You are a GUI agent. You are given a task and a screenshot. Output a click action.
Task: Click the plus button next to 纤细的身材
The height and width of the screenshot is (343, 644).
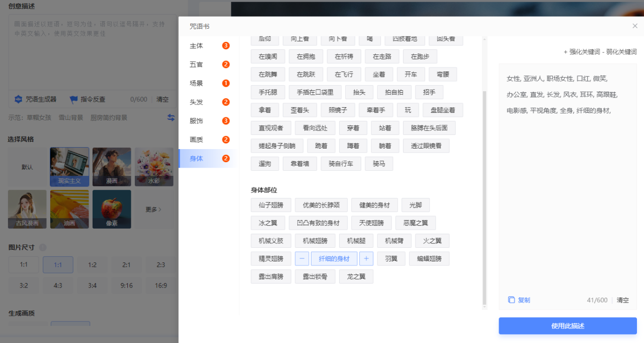[x=366, y=259]
